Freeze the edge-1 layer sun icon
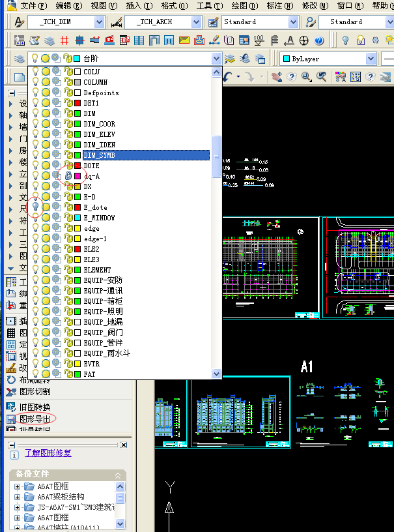394x532 pixels. 46,239
